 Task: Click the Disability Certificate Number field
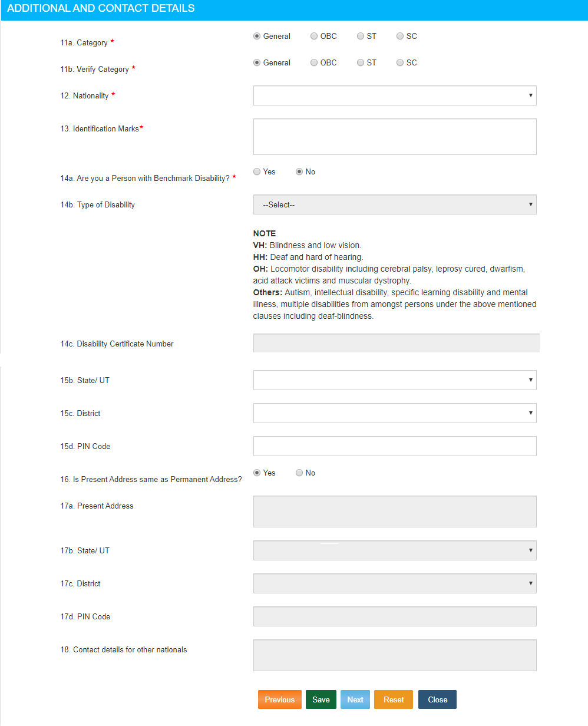pos(396,343)
